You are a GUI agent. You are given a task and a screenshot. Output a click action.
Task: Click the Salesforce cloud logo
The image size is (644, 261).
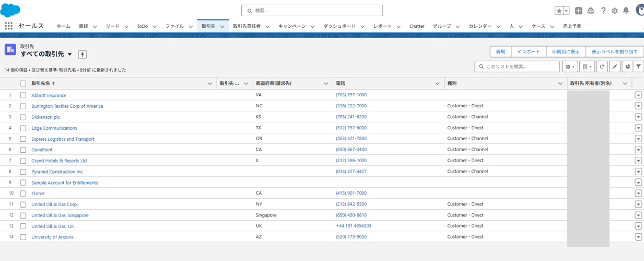pyautogui.click(x=10, y=9)
